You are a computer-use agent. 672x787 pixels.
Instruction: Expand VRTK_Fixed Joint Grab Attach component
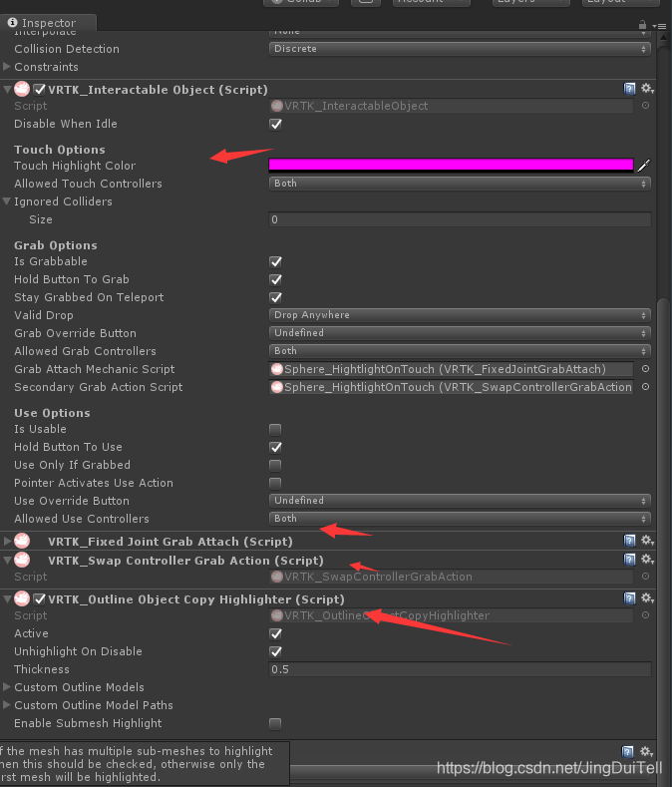coord(7,541)
